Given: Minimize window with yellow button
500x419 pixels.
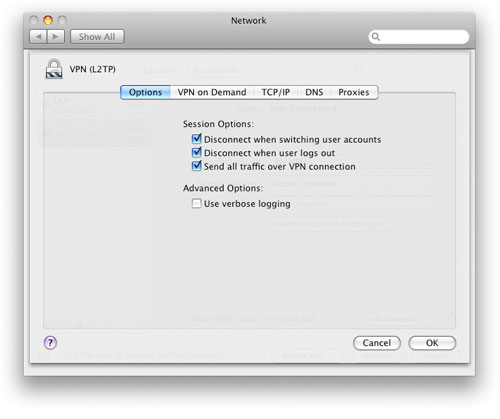Looking at the screenshot, I should click(48, 20).
